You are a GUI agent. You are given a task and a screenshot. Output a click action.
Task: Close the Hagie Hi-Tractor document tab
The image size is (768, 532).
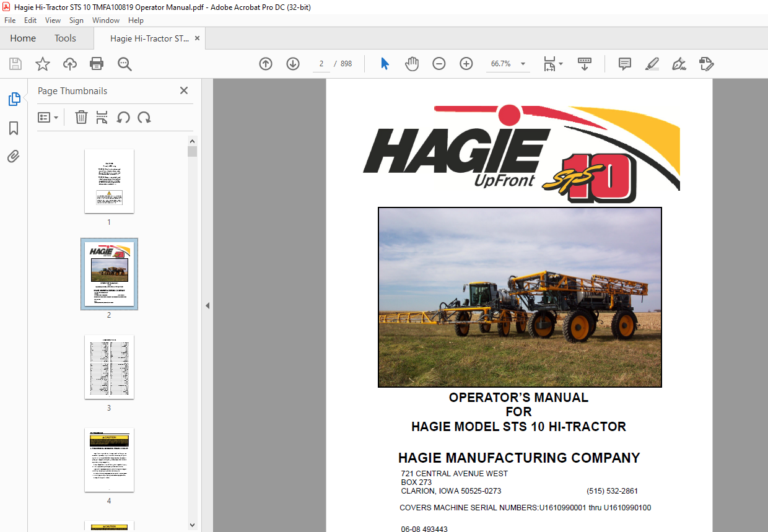point(197,38)
